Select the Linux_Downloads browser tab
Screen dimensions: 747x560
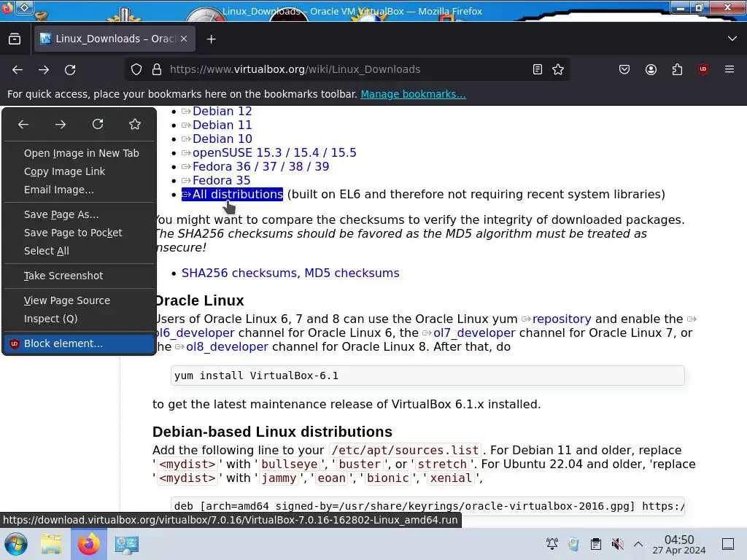coord(115,39)
